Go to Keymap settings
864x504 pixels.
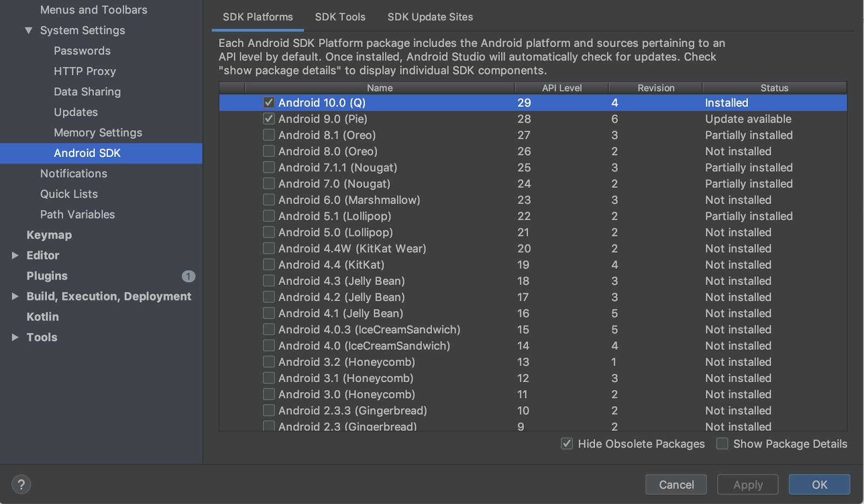coord(49,235)
